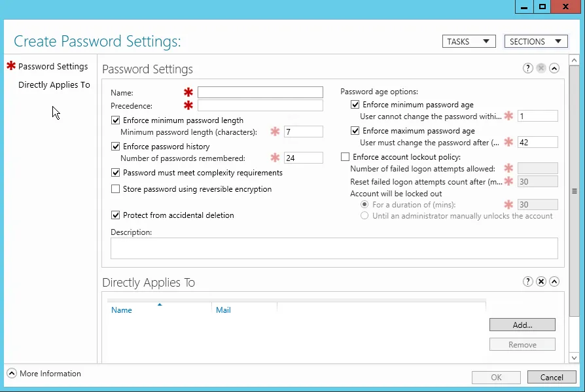Edit maximum password age days field
This screenshot has width=585, height=392.
coord(538,142)
